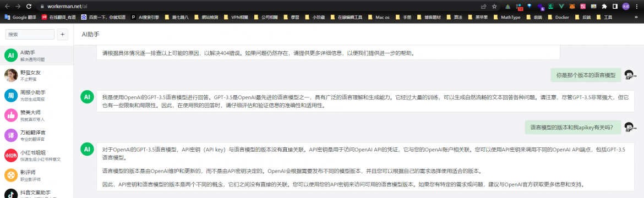Click the AI助手 chat header title
The width and height of the screenshot is (644, 198).
point(90,35)
